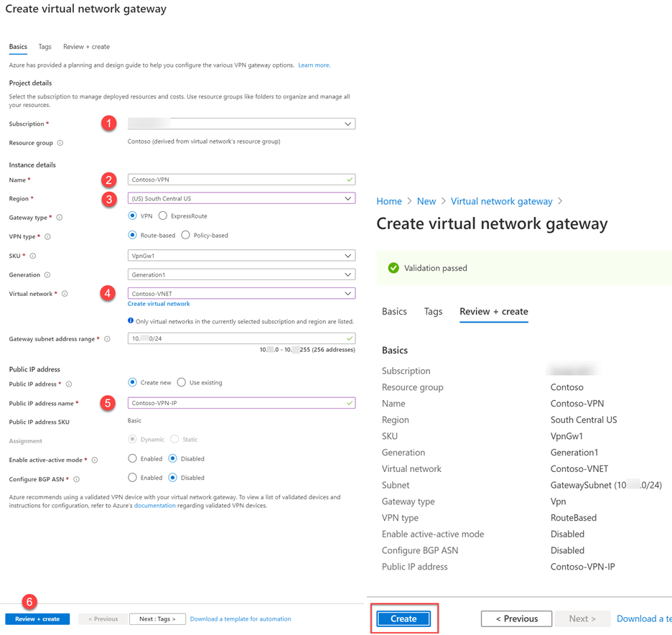Click info icon next to Configure BGP ASN
Image resolution: width=672 pixels, height=635 pixels.
76,479
